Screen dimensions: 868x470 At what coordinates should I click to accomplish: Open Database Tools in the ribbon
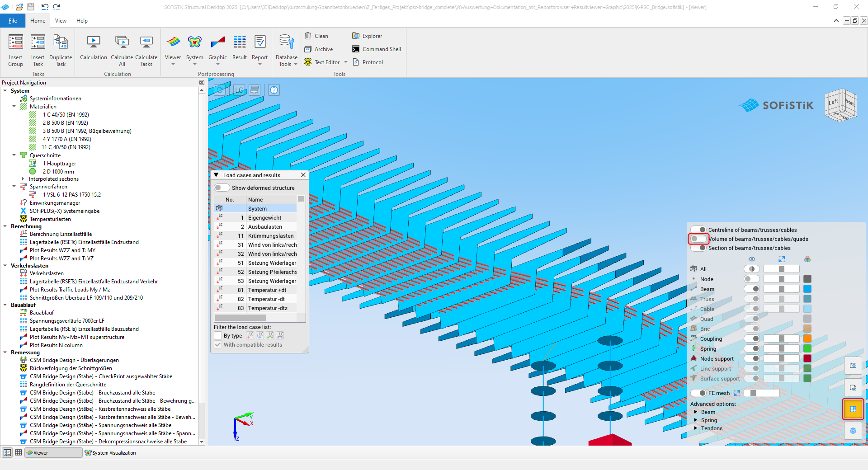(x=287, y=50)
